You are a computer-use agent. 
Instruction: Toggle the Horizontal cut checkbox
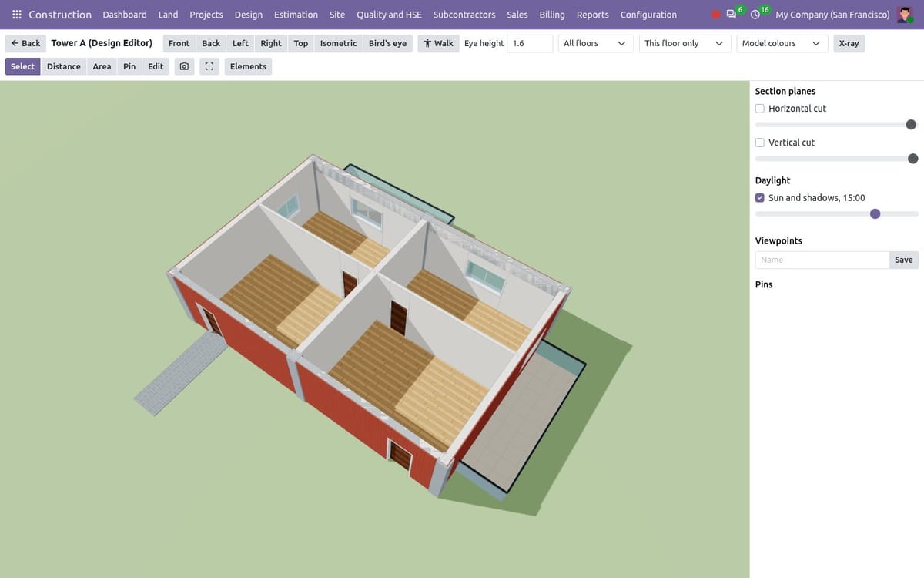760,109
